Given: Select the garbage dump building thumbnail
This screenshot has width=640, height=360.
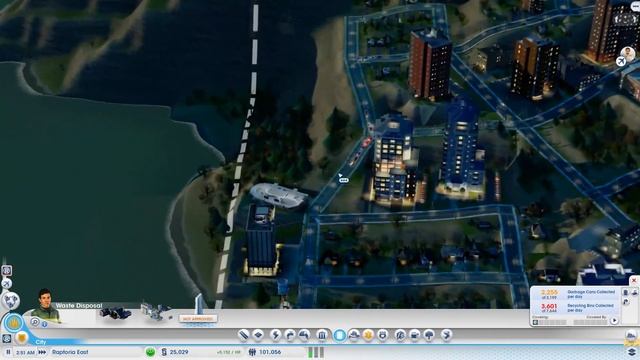Looking at the screenshot, I should click(116, 313).
